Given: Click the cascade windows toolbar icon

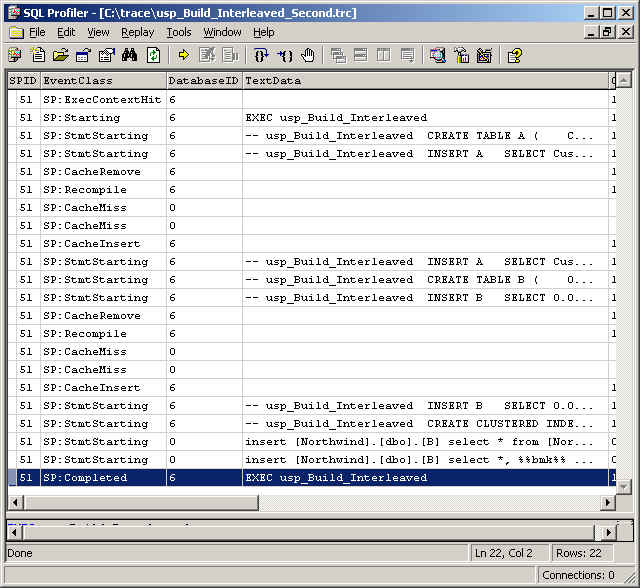Looking at the screenshot, I should [x=338, y=55].
